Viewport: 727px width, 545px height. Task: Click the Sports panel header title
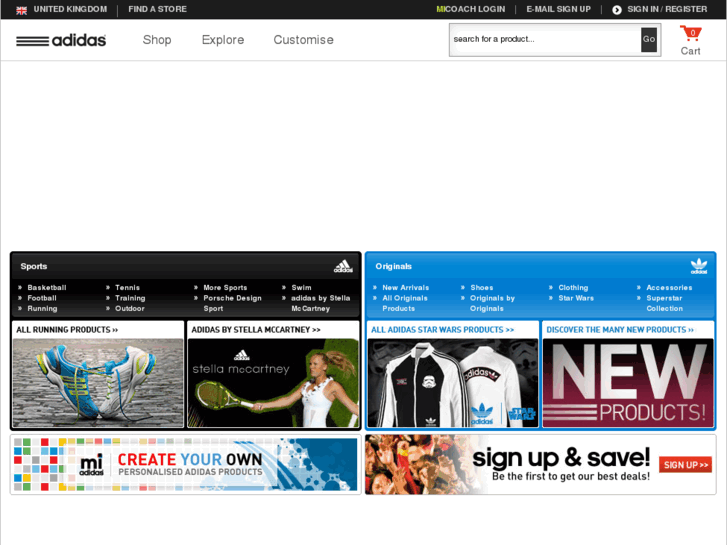pyautogui.click(x=34, y=266)
